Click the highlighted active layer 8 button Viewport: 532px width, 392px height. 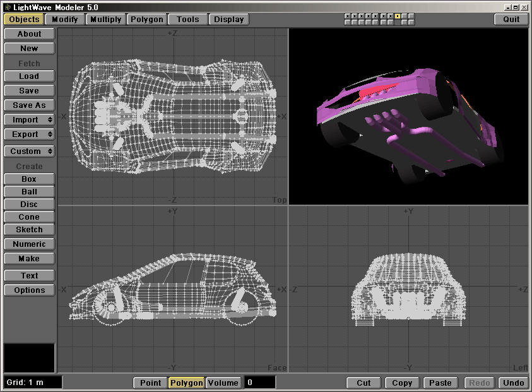point(398,16)
